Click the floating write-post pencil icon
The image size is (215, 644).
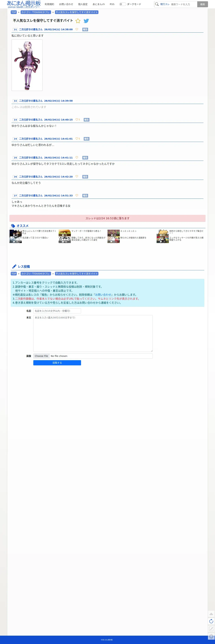click(211, 628)
